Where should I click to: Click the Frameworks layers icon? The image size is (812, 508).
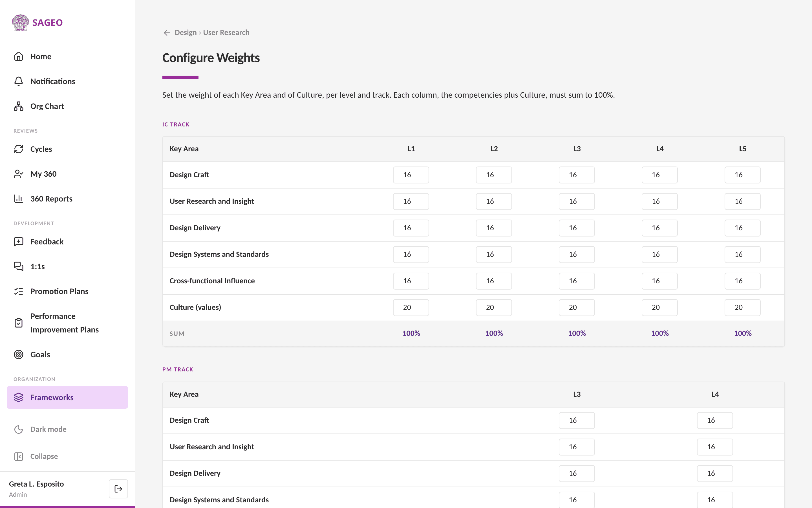tap(18, 397)
